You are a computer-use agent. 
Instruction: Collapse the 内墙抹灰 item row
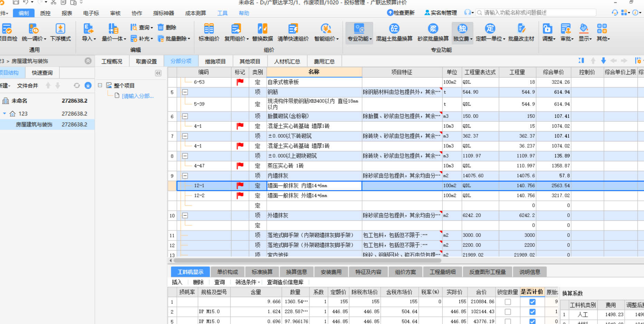[x=185, y=176]
